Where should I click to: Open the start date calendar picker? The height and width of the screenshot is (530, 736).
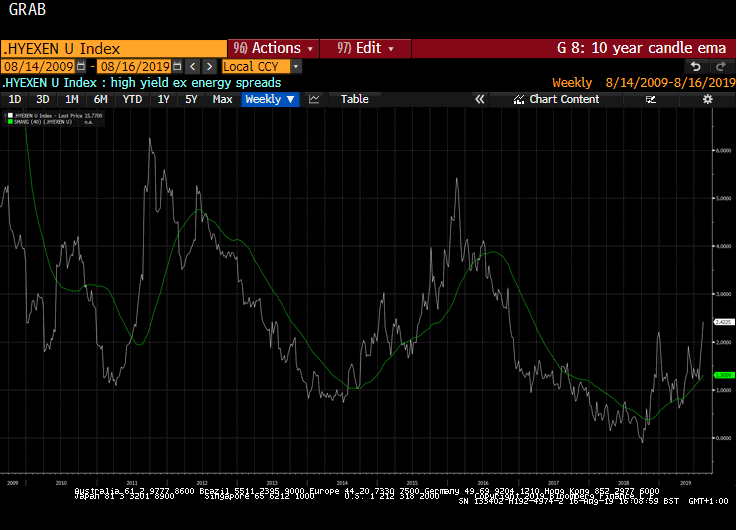pyautogui.click(x=81, y=67)
